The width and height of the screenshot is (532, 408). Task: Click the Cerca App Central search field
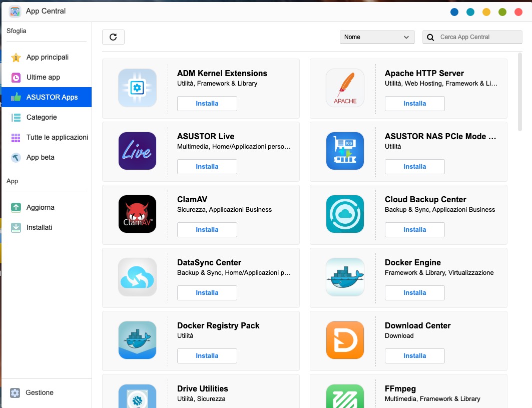[x=472, y=37]
